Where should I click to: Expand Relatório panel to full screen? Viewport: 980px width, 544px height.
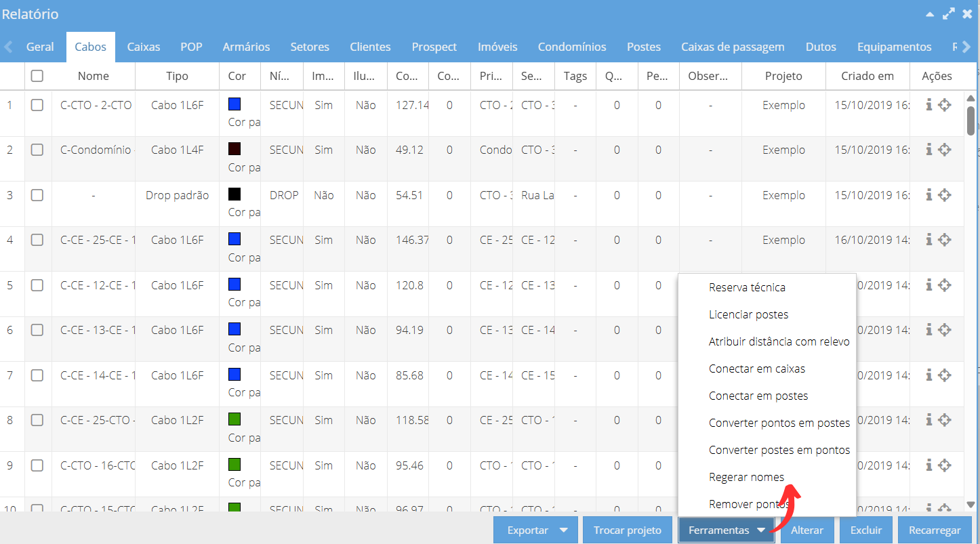(x=949, y=14)
